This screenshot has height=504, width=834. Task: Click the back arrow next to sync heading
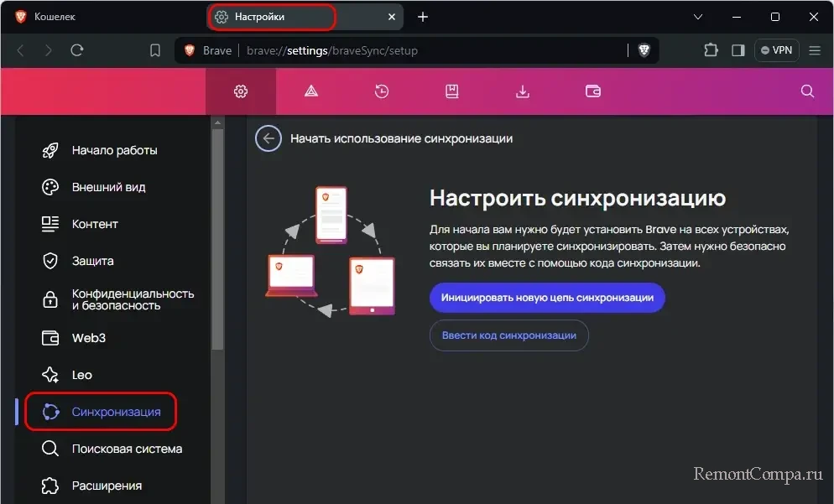pyautogui.click(x=268, y=138)
